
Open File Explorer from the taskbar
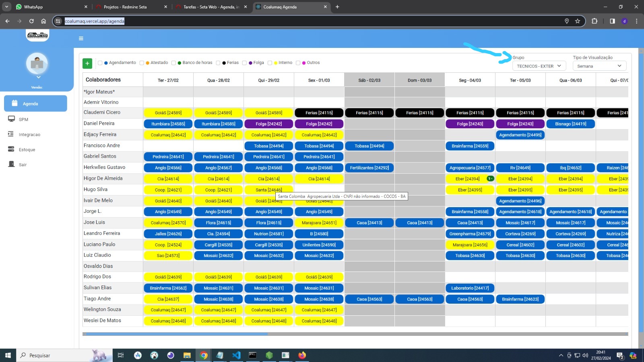point(187,355)
